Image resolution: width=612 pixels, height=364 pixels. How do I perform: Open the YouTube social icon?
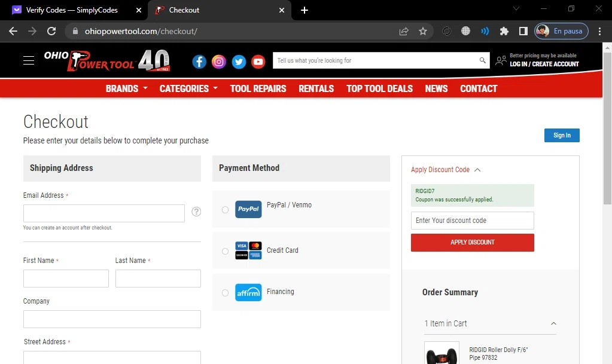(x=258, y=62)
